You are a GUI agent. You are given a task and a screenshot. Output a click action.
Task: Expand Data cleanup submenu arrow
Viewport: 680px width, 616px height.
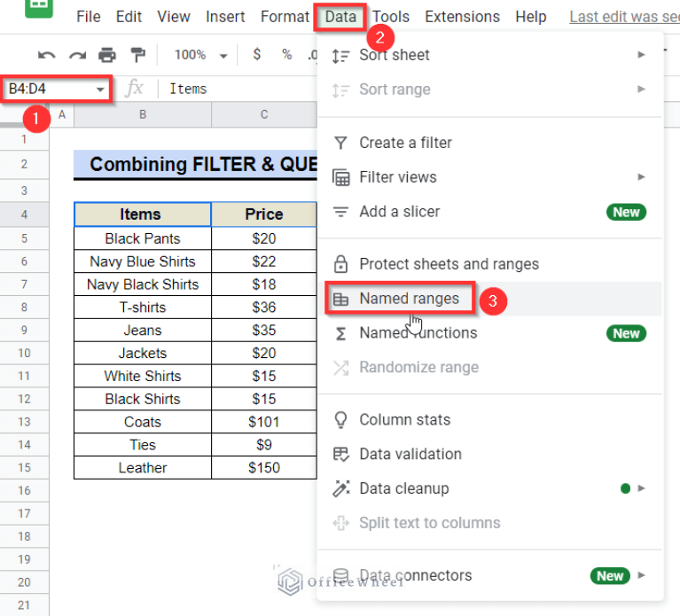[641, 488]
